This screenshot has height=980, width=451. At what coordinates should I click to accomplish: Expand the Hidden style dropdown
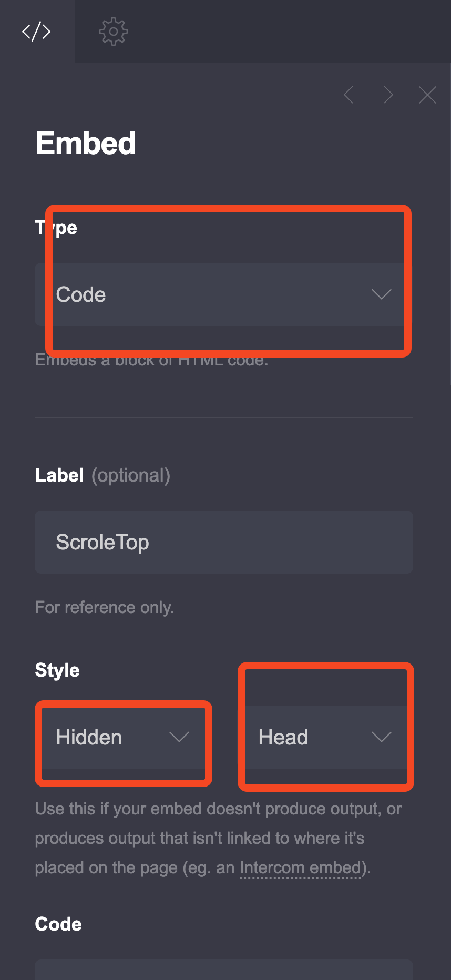coord(122,737)
